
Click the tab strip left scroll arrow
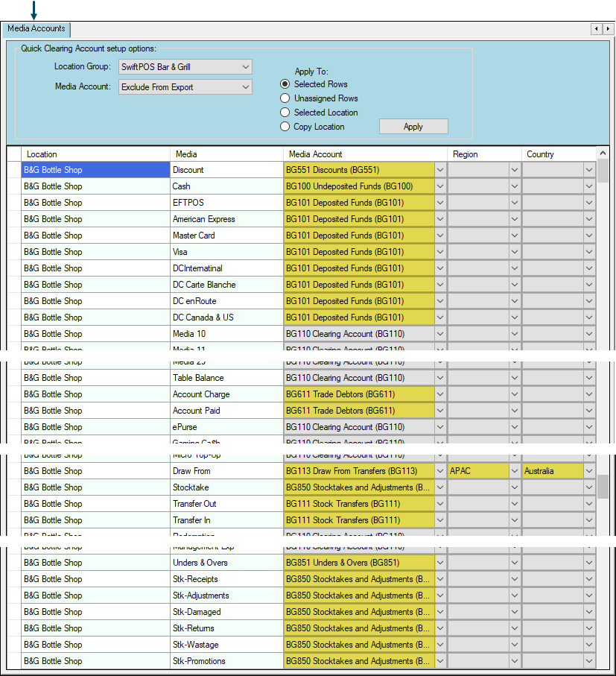point(596,29)
